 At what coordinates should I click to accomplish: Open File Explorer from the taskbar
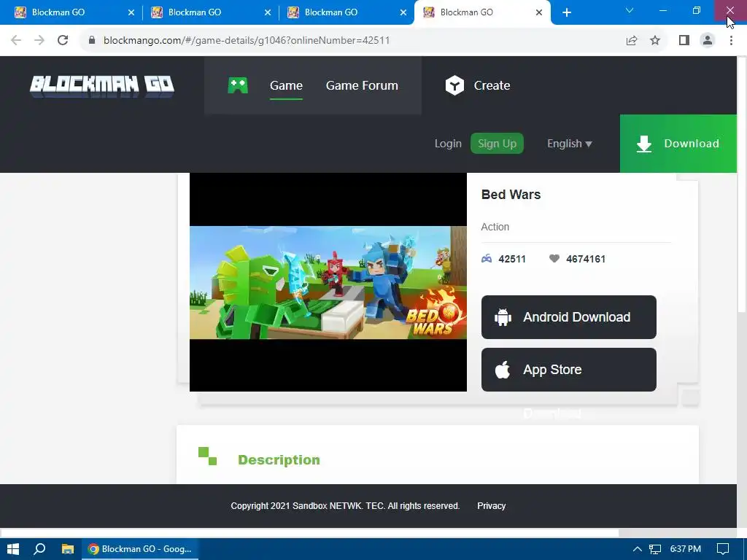click(68, 549)
